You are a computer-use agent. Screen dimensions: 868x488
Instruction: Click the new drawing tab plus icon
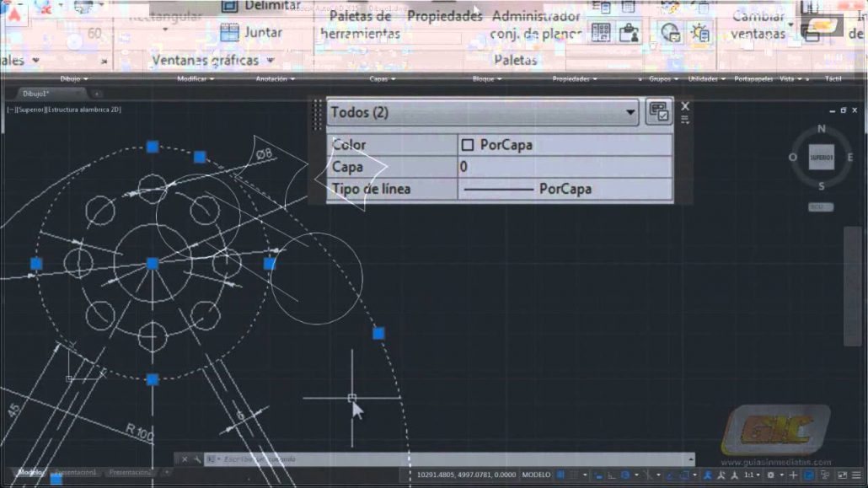[97, 94]
